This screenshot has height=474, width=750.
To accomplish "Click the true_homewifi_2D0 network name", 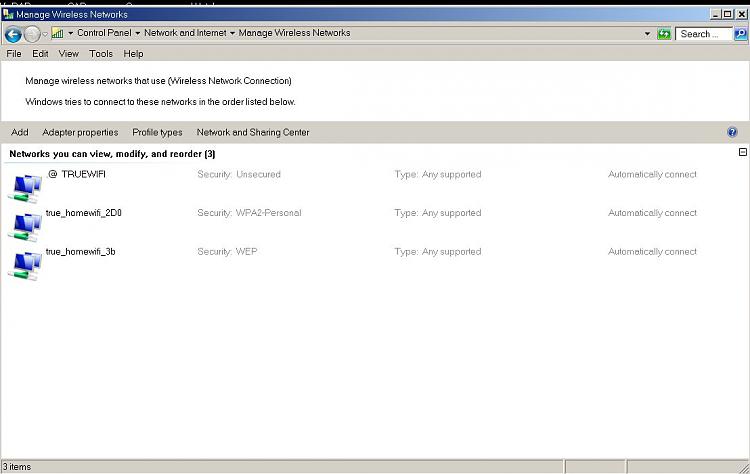I will [84, 213].
